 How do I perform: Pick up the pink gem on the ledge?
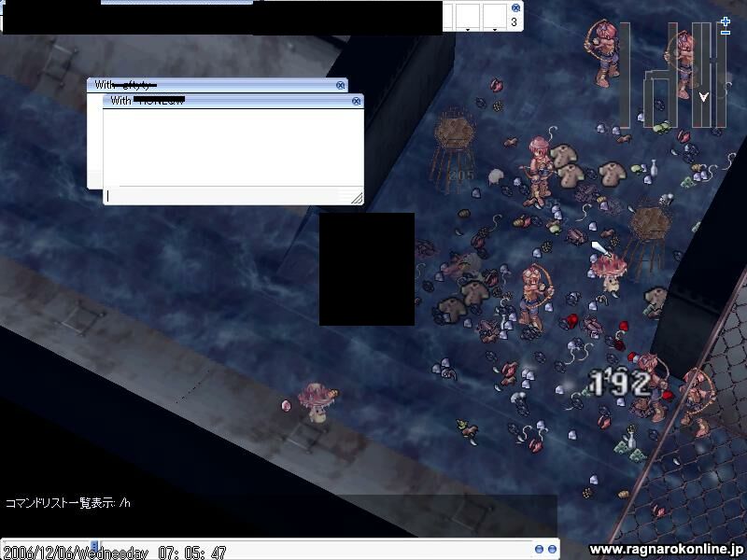tap(286, 405)
